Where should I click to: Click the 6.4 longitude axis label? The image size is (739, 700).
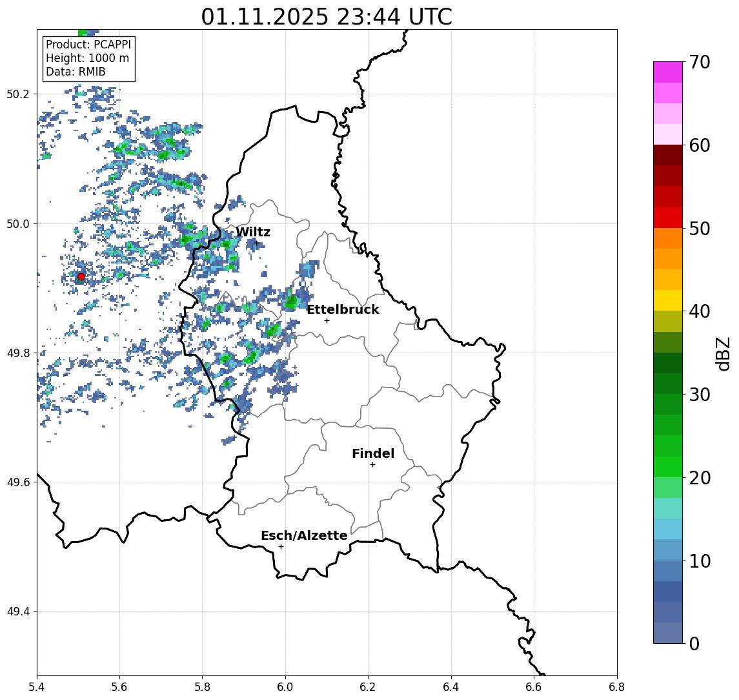pos(451,687)
